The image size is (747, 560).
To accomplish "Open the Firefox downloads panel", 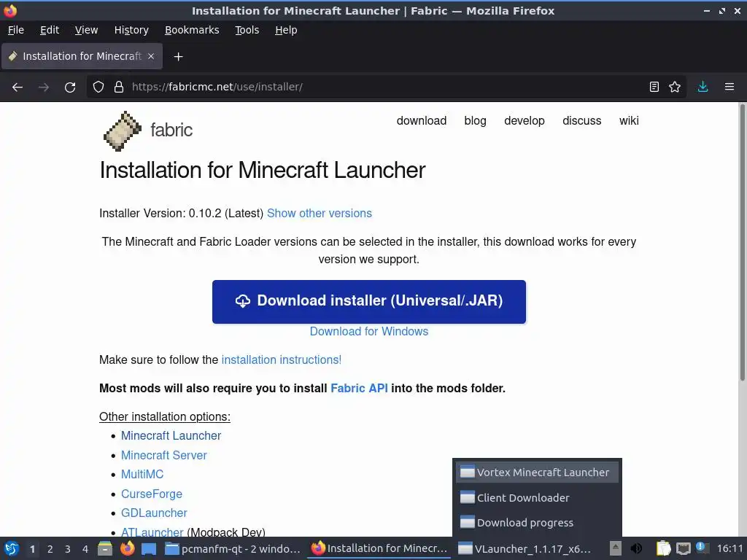I will tap(703, 87).
